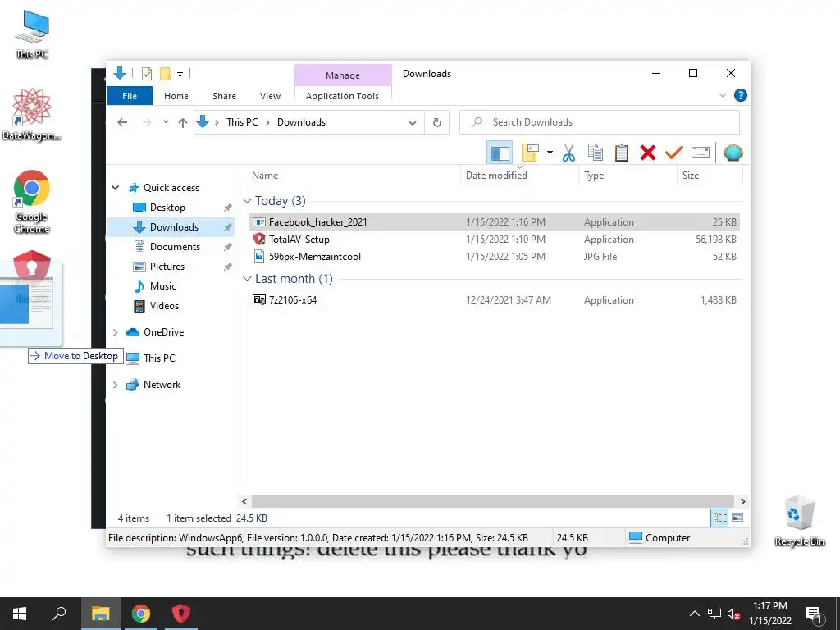Go up one level with Up arrow
Viewport: 840px width, 630px height.
point(183,123)
